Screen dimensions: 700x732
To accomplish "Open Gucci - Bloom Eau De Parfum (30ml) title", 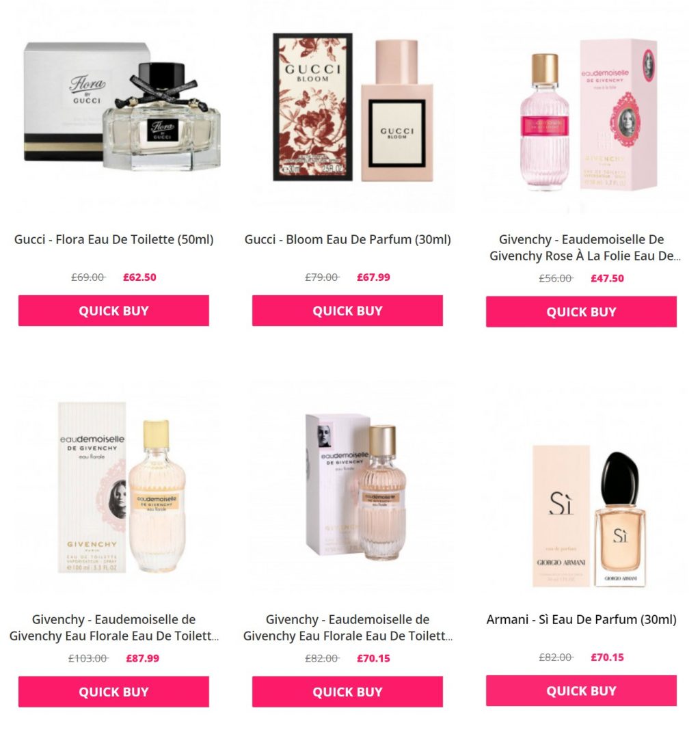I will [347, 239].
